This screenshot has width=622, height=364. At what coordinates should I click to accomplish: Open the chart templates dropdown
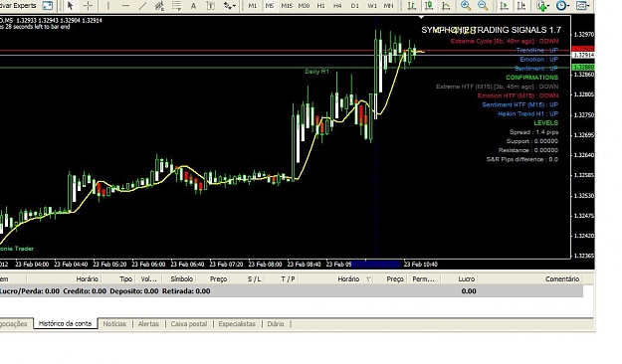pyautogui.click(x=583, y=6)
